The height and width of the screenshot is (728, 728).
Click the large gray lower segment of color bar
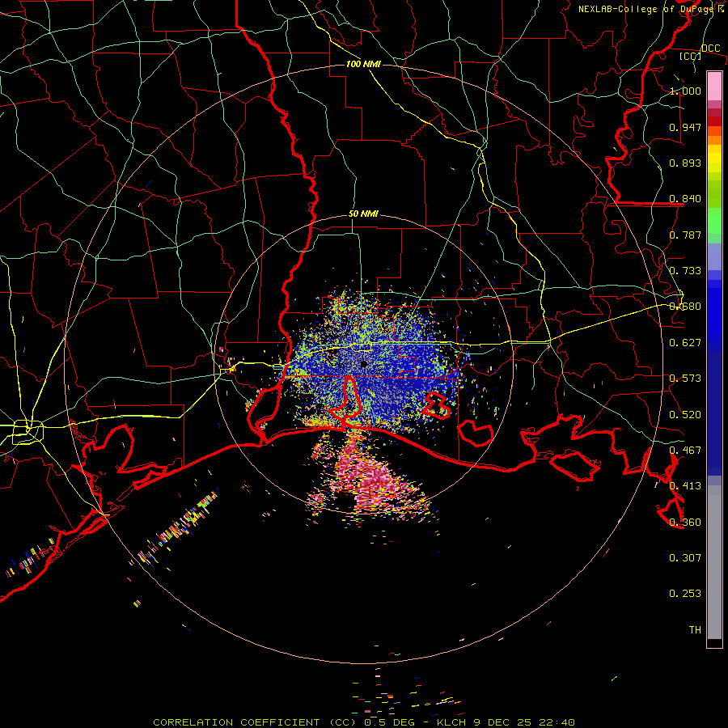[714, 562]
